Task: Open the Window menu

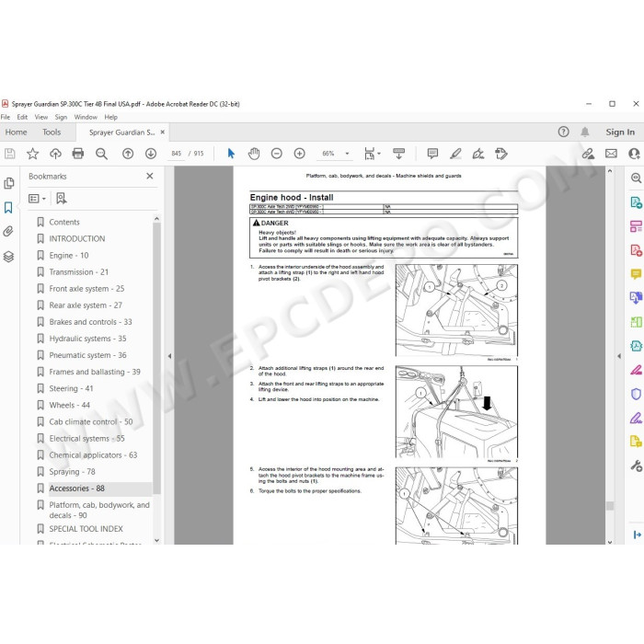Action: point(86,117)
